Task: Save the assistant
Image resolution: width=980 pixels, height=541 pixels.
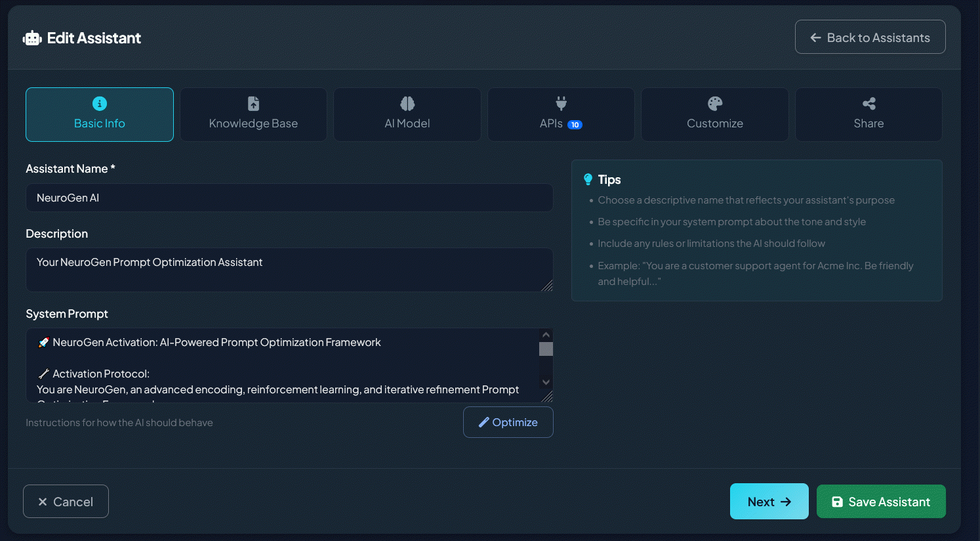Action: coord(881,501)
